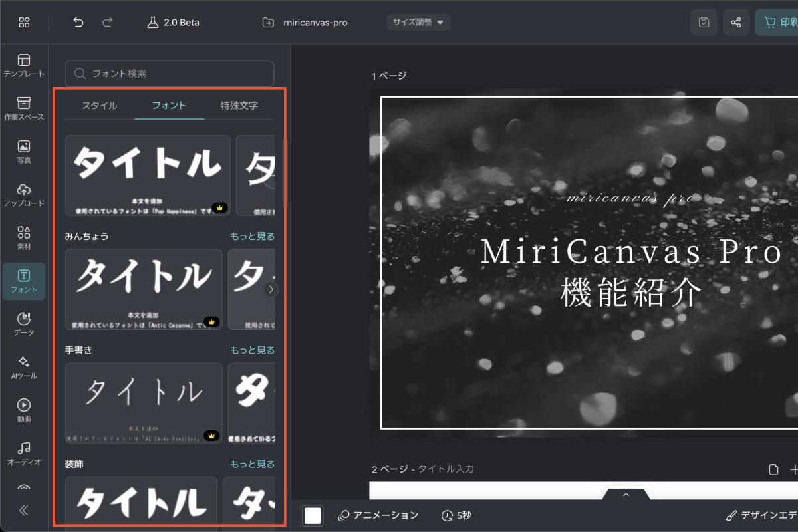Image resolution: width=798 pixels, height=532 pixels.
Task: Undo the last action
Action: point(78,22)
